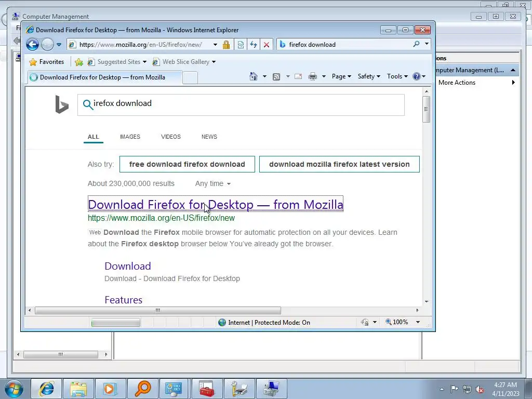
Task: Click the Help question mark icon
Action: (x=417, y=76)
